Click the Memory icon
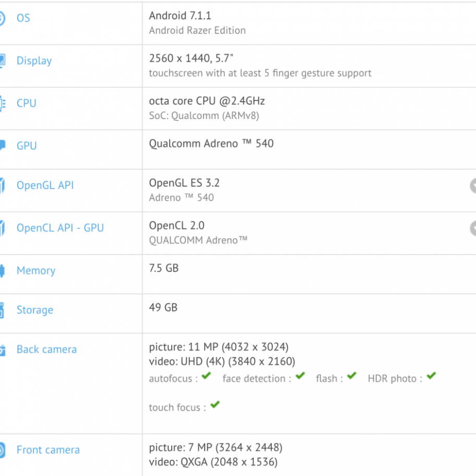 point(2,270)
